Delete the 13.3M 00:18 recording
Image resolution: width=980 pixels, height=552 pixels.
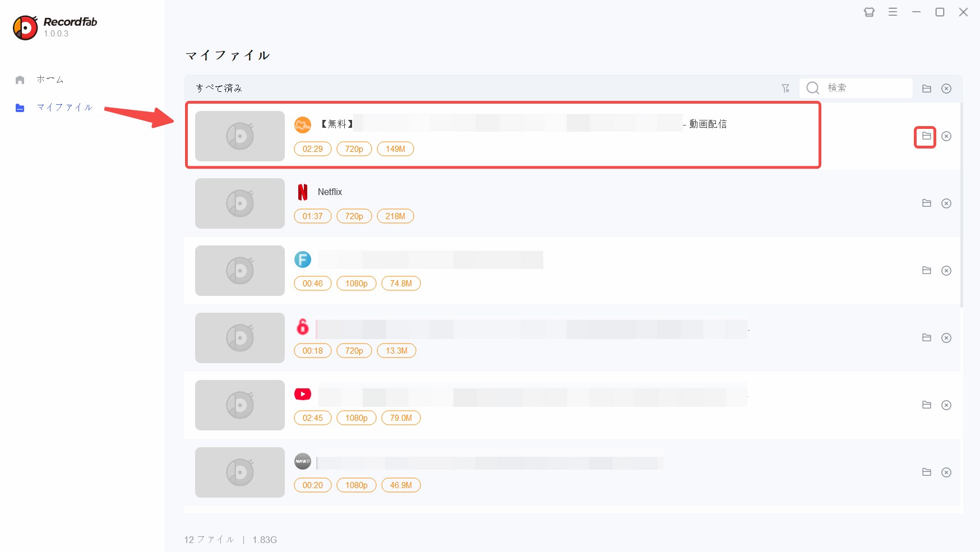coord(946,338)
